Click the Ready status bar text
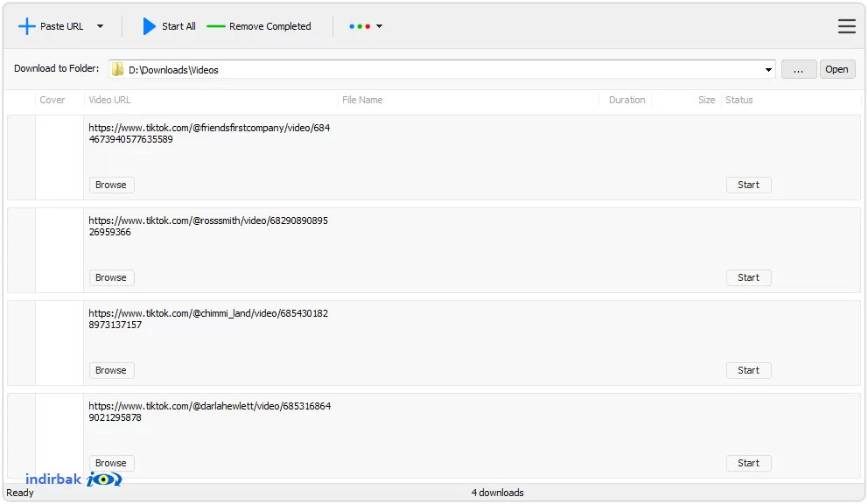This screenshot has height=504, width=868. coord(20,493)
